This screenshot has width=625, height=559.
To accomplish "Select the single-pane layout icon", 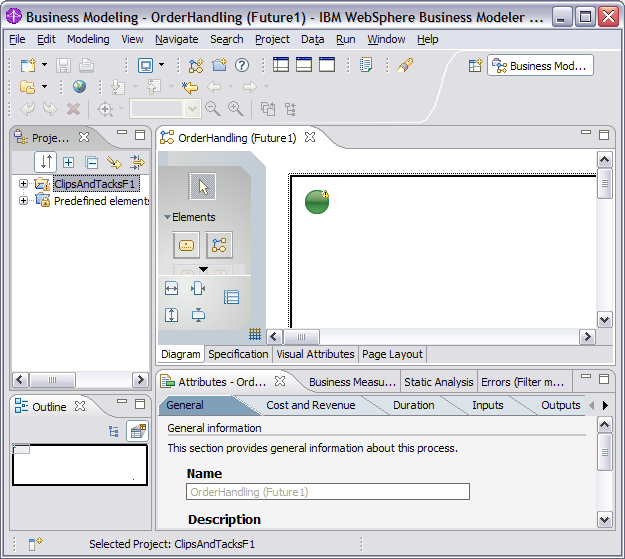I will pyautogui.click(x=327, y=65).
